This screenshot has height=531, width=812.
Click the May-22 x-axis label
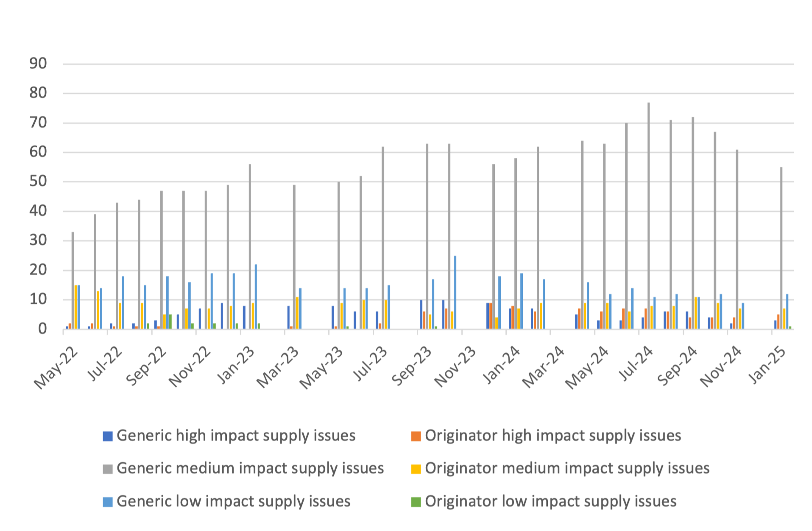[x=56, y=367]
